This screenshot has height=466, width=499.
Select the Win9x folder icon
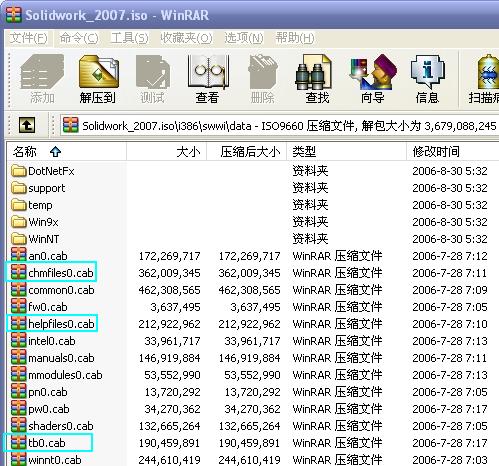coord(18,222)
